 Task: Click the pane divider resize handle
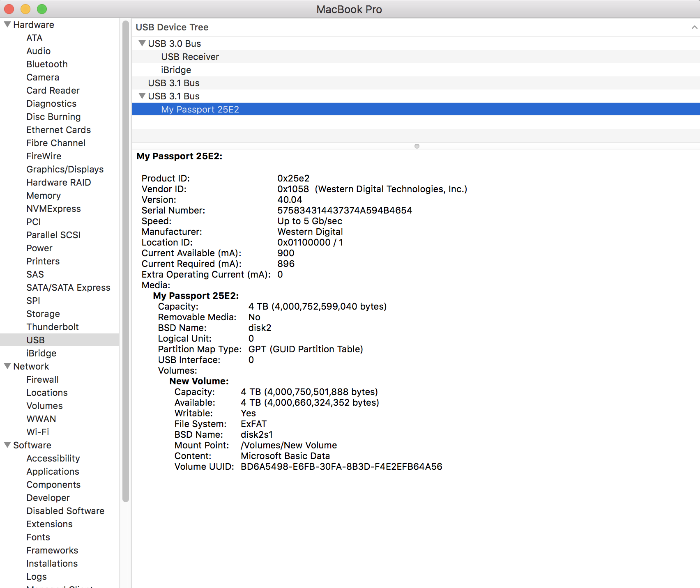[x=417, y=146]
